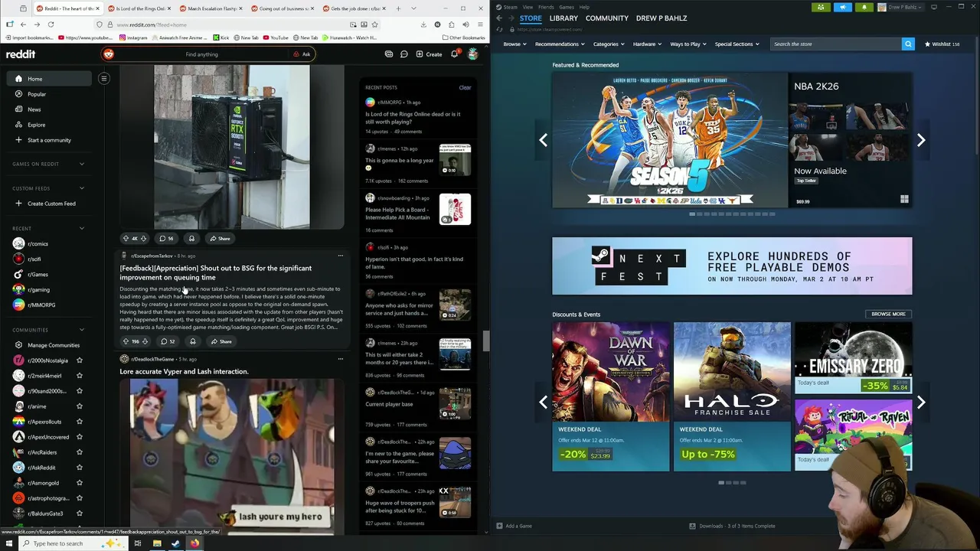Collapse Custom Feeds section

coord(82,188)
